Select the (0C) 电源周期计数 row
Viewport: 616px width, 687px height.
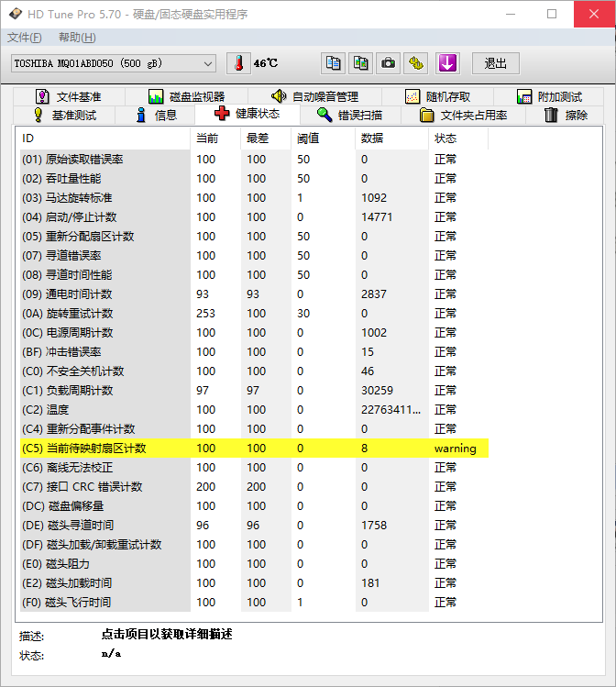coord(254,333)
